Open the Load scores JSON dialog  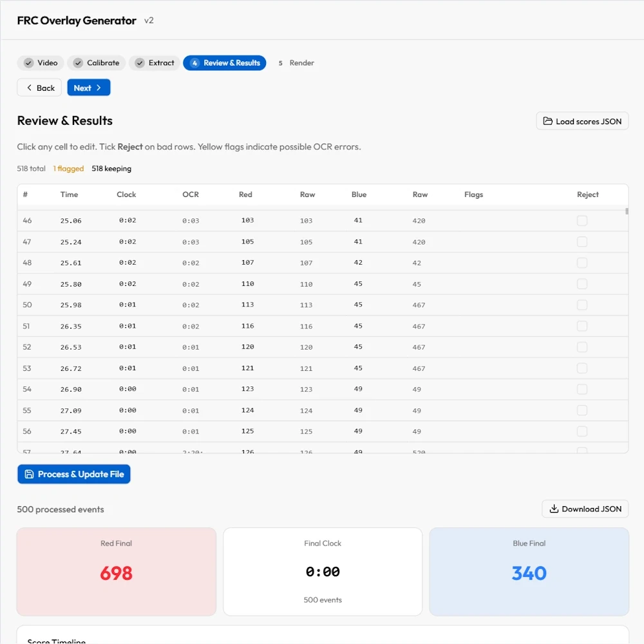582,121
